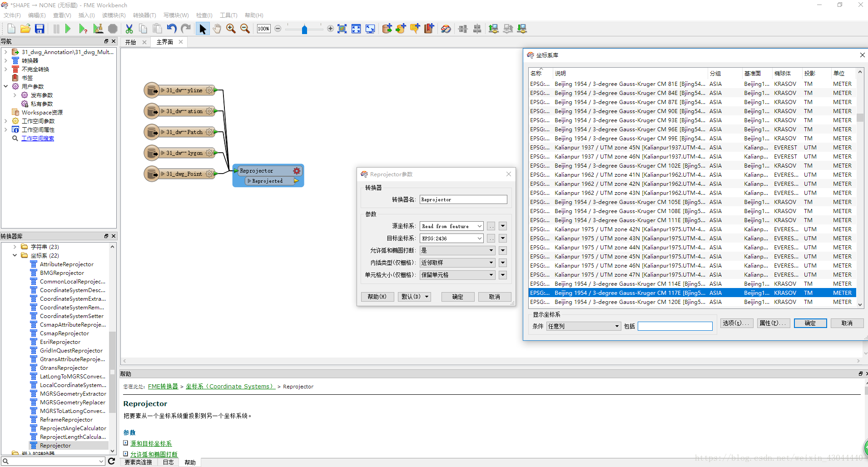Screen dimensions: 868x467
Task: Add an annotation with the note icon
Action: click(415, 29)
